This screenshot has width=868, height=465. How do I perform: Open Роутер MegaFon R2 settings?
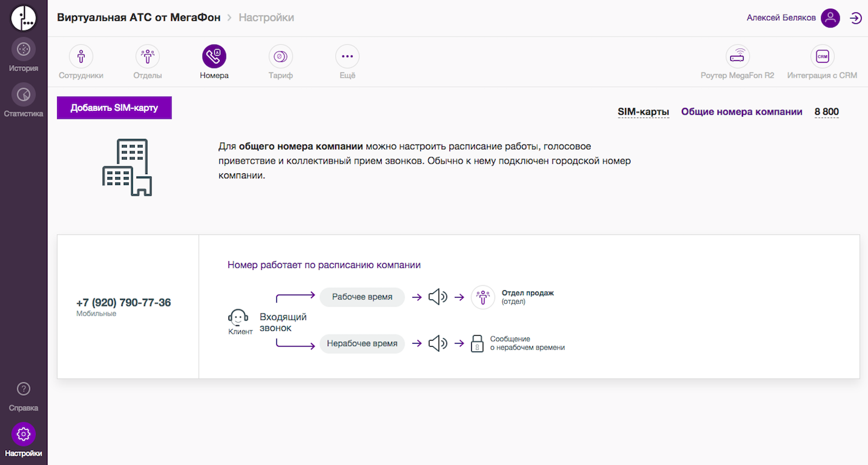coord(738,62)
